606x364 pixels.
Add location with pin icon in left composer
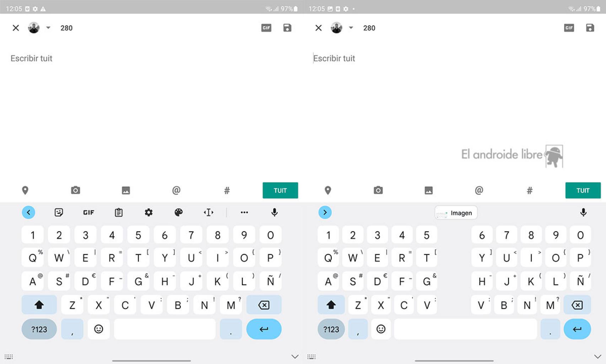click(x=25, y=190)
